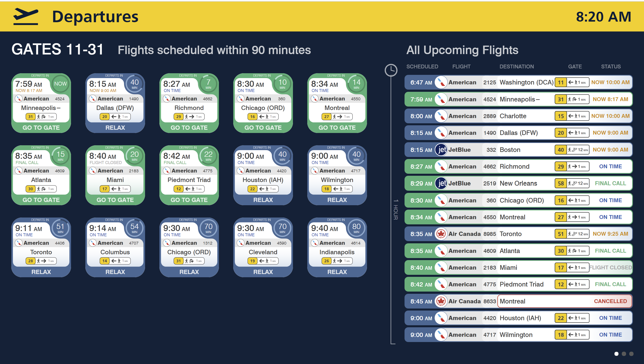The height and width of the screenshot is (364, 644).
Task: Click FLIGHT CLOSED status in the Miami row
Action: pos(610,268)
